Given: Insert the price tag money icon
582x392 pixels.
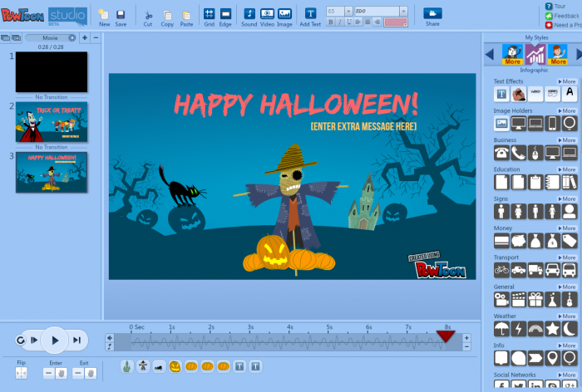Looking at the screenshot, I should point(570,241).
